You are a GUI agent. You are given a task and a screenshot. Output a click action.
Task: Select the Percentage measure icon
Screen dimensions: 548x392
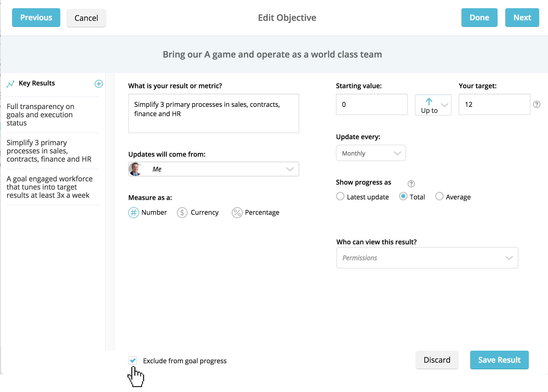tap(237, 213)
